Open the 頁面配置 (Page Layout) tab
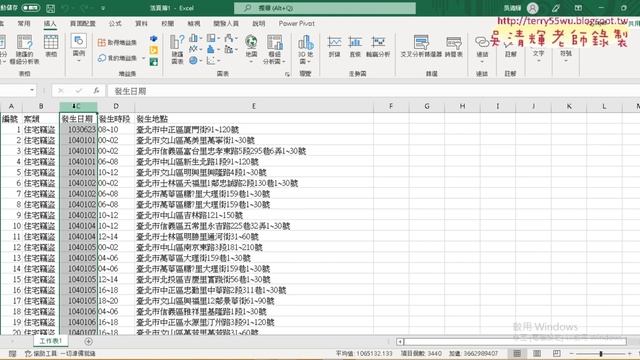 click(x=83, y=24)
